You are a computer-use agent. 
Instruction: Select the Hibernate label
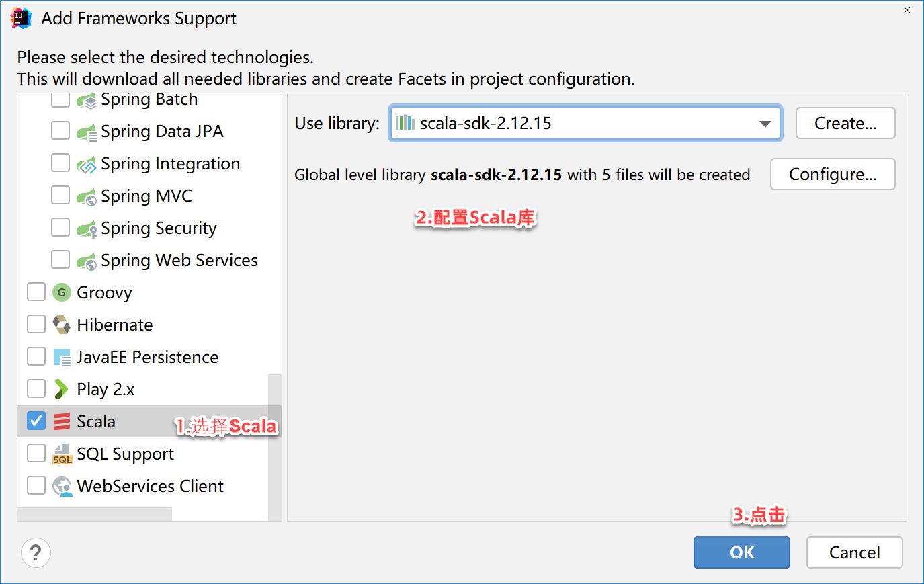[115, 325]
